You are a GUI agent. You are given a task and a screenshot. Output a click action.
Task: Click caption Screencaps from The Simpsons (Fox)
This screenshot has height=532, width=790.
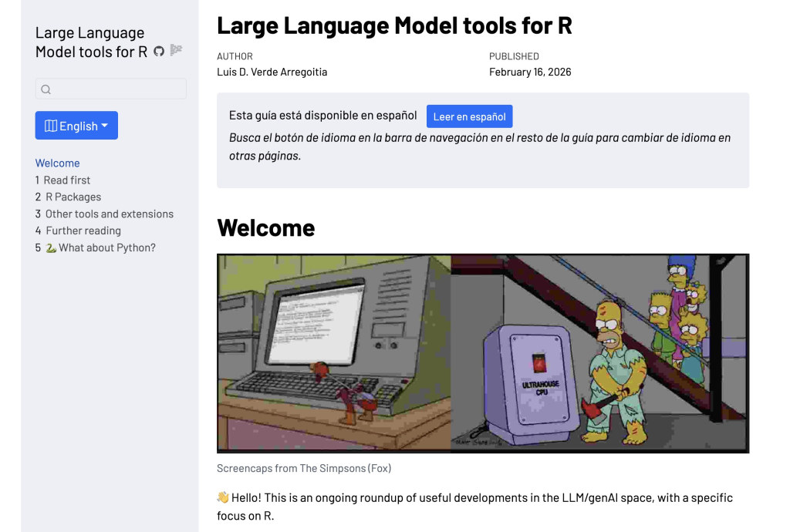pos(304,468)
